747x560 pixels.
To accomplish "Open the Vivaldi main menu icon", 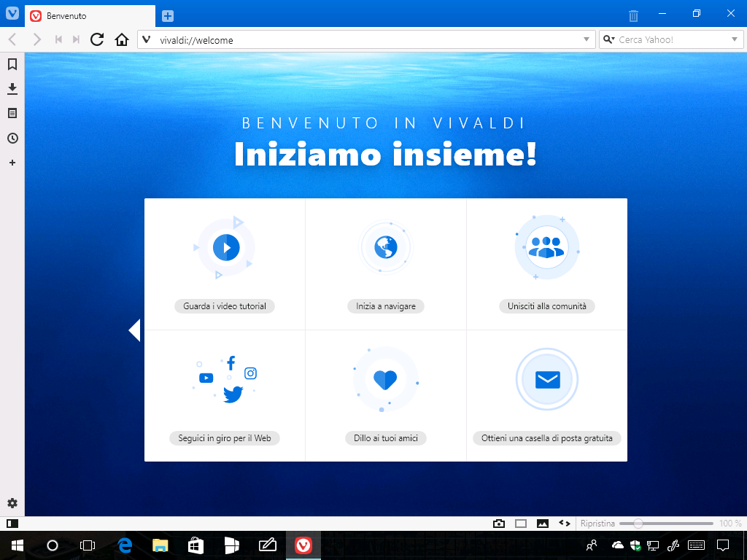I will tap(12, 13).
